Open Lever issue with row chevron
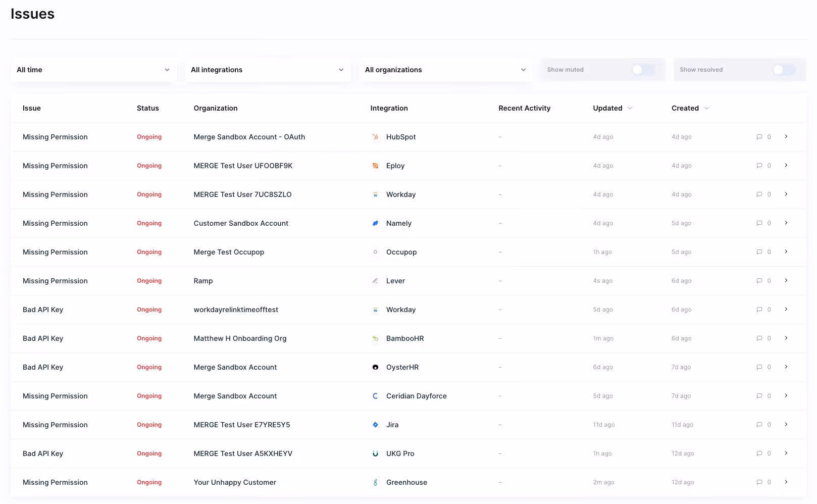 pos(786,281)
